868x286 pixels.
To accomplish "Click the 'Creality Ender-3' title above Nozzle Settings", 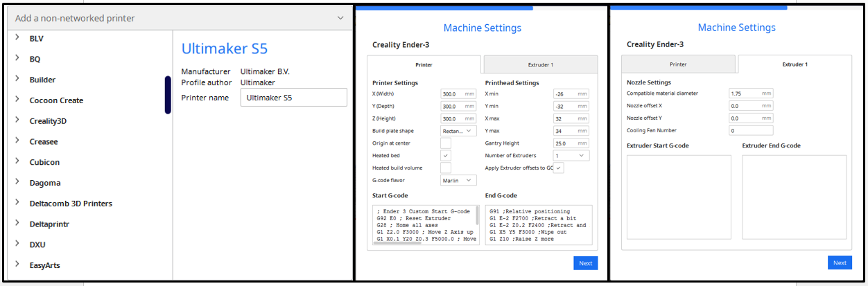I will 655,44.
